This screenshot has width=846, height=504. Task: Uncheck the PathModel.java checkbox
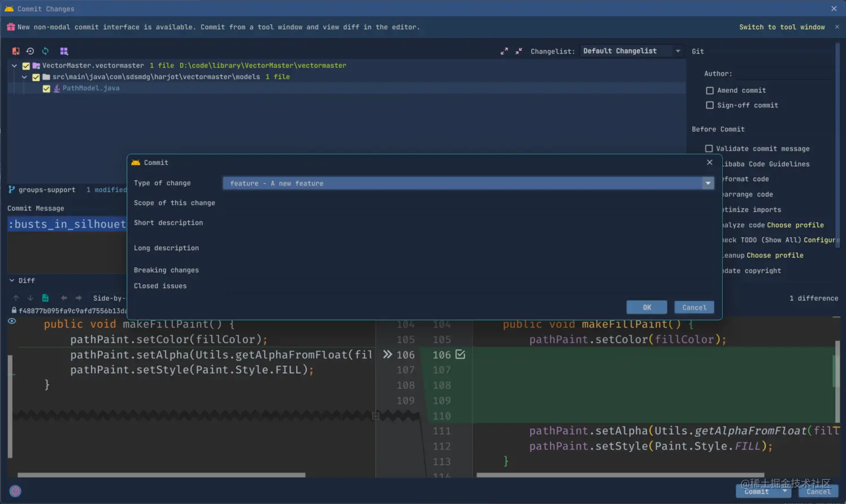point(46,88)
